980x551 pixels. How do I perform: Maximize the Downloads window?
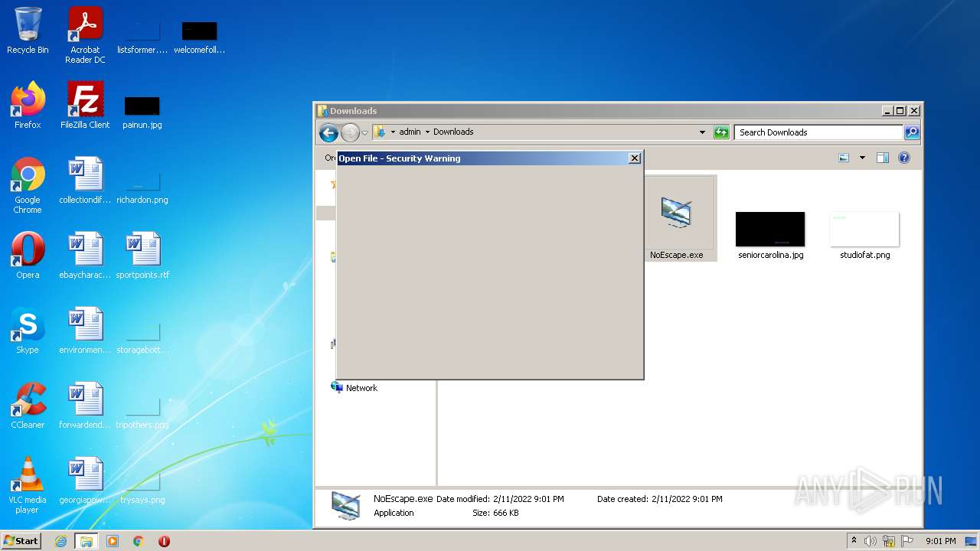pyautogui.click(x=900, y=111)
